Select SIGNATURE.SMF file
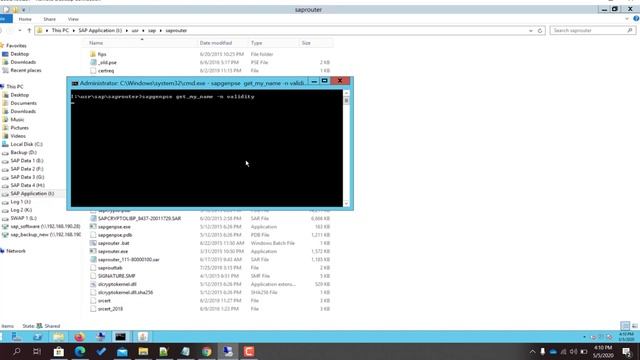This screenshot has height=360, width=640. pos(116,276)
